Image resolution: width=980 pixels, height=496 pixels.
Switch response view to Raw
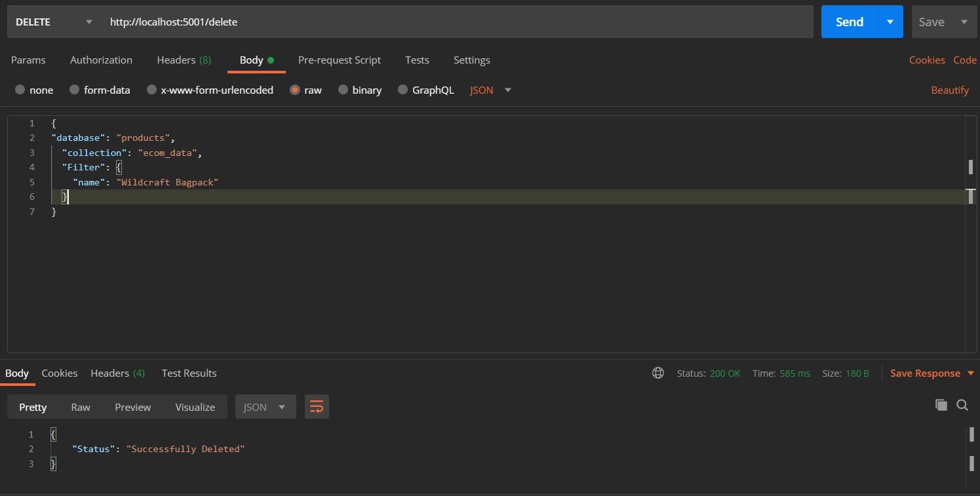point(81,407)
